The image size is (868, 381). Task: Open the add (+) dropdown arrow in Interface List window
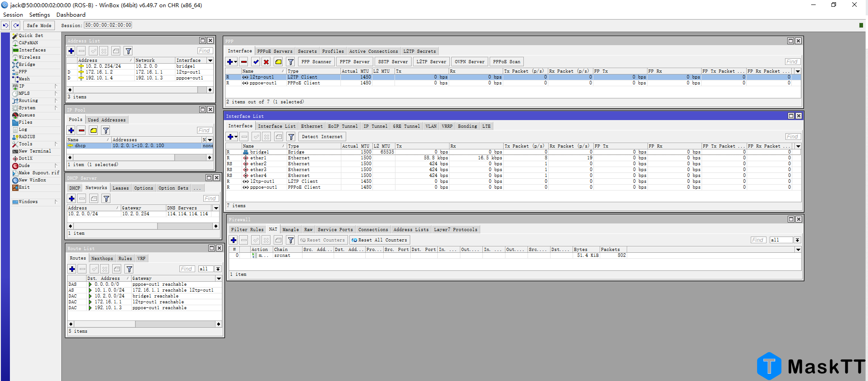click(x=236, y=137)
